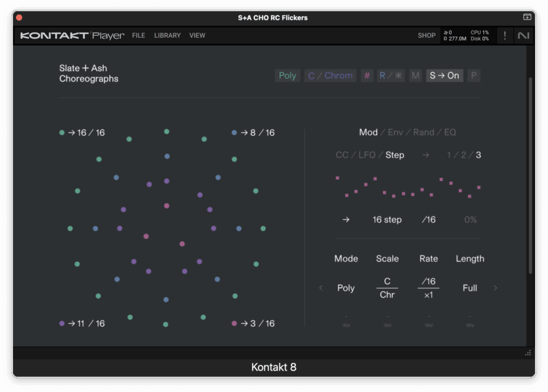Select the LFO modulation source

[367, 155]
